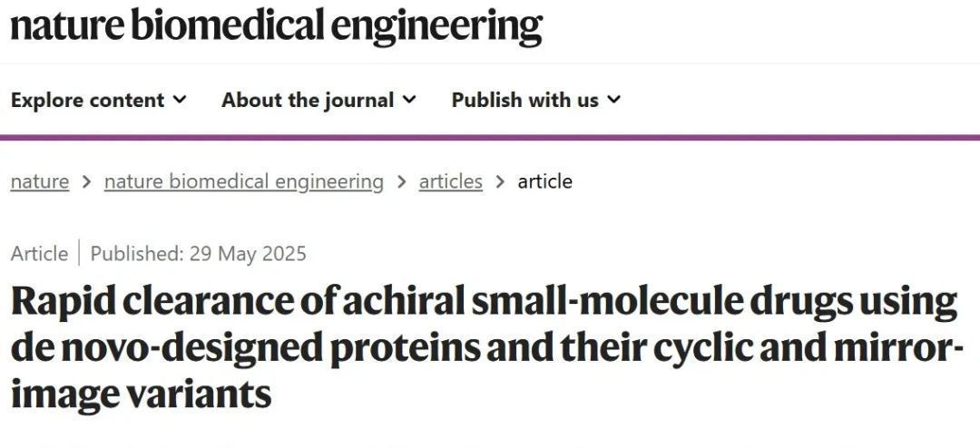Select the current article breadcrumb item

point(544,181)
